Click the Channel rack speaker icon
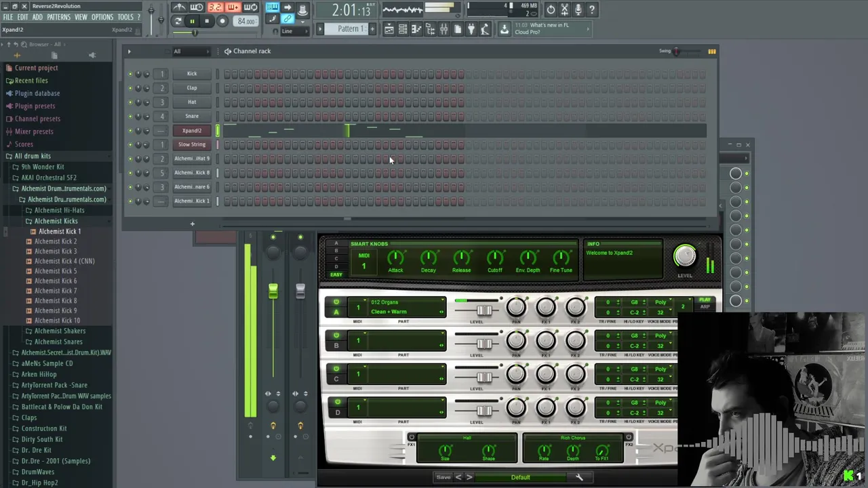The height and width of the screenshot is (488, 868). point(228,51)
